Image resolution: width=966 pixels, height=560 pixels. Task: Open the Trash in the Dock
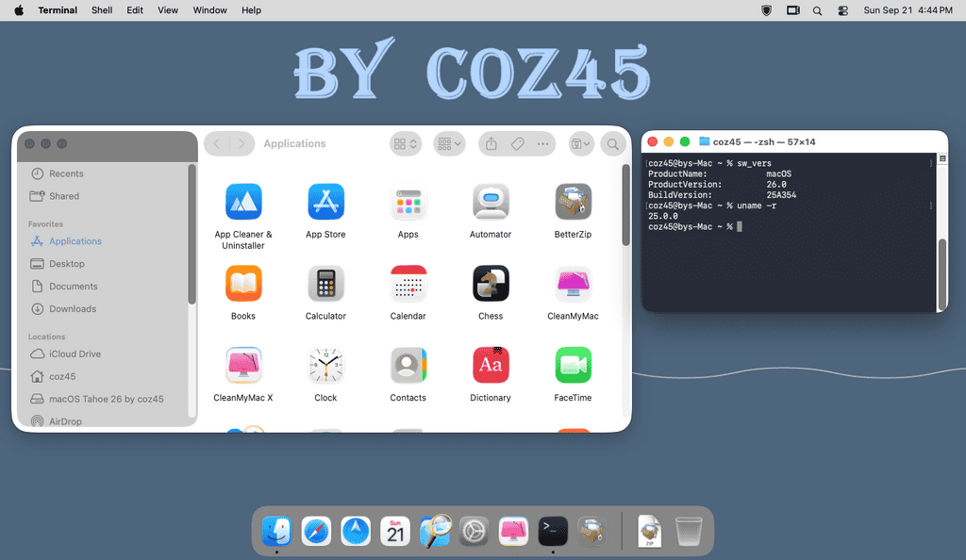[x=689, y=531]
